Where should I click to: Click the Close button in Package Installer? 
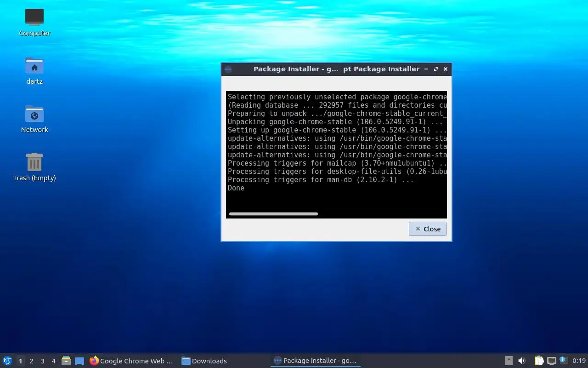pos(427,229)
